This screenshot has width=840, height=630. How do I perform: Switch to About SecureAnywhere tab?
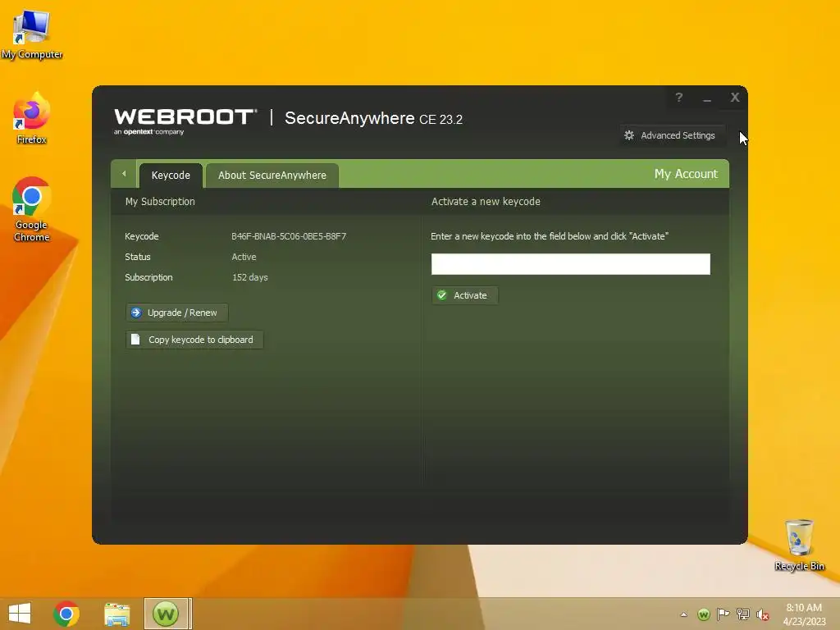272,176
